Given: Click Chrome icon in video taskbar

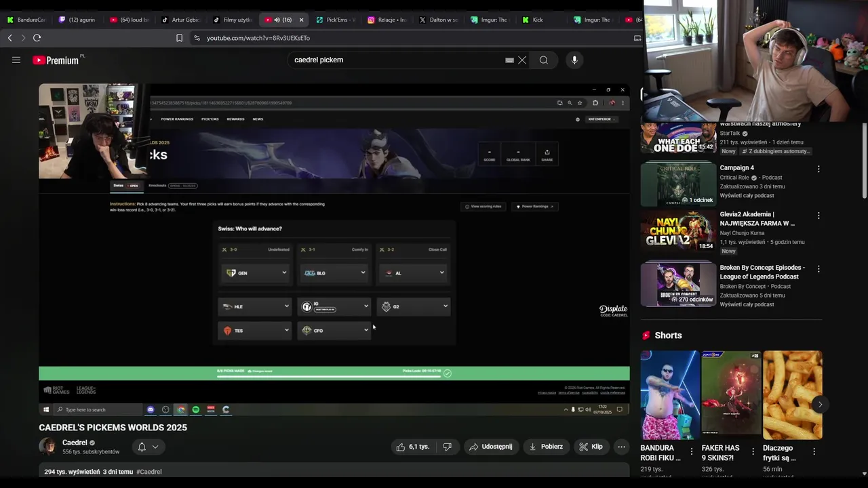Looking at the screenshot, I should [x=181, y=409].
